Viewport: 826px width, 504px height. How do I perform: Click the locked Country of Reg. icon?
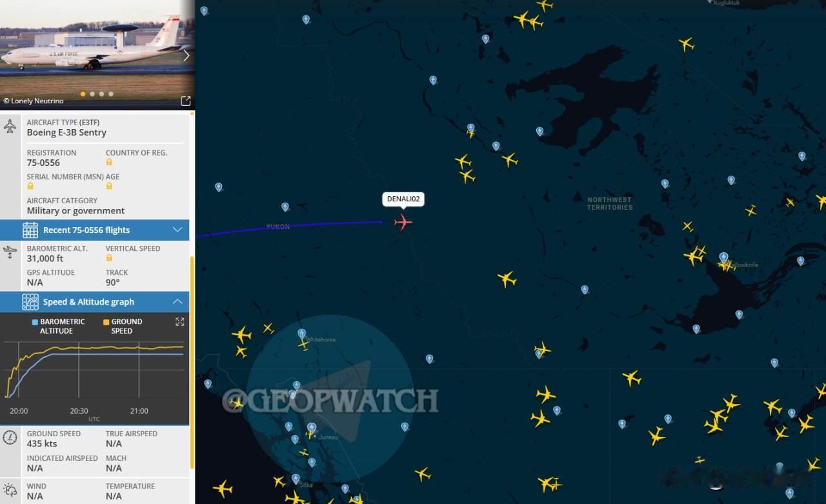109,163
